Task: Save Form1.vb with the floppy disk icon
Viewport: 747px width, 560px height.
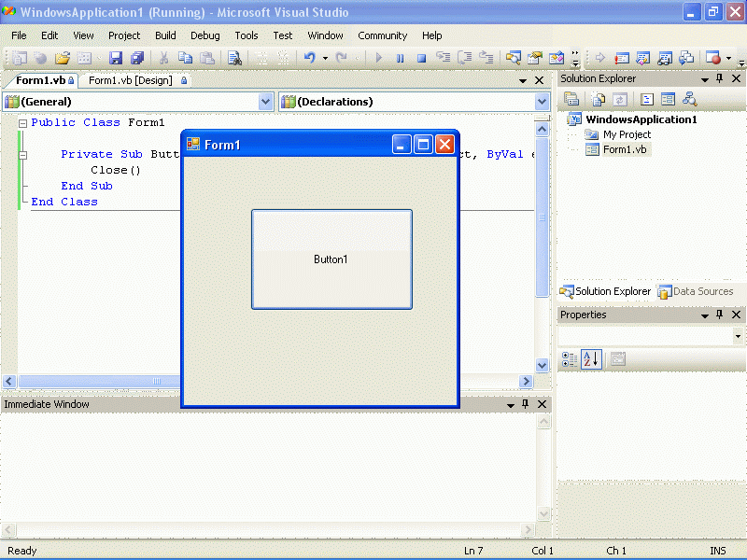Action: point(116,58)
